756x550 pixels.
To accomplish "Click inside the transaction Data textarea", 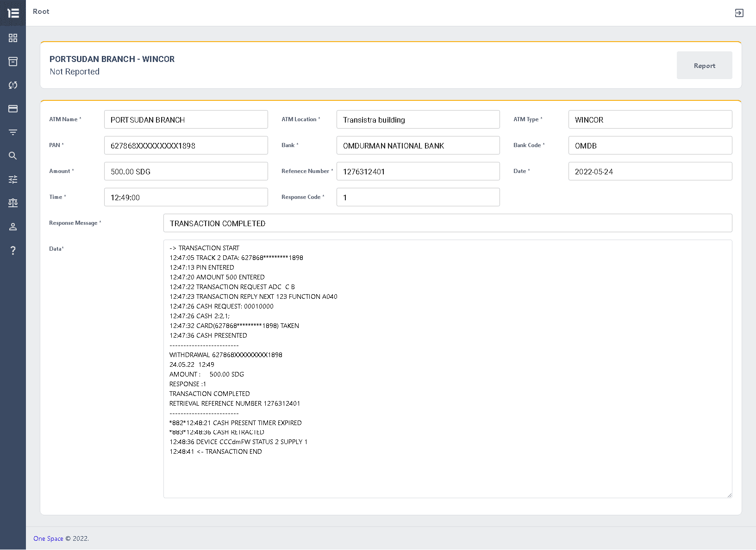I will [x=447, y=369].
